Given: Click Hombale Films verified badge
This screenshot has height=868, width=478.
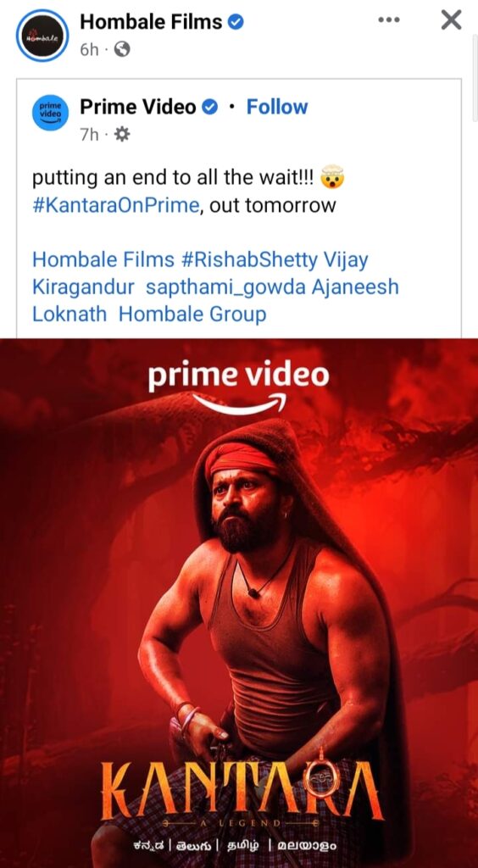Looking at the screenshot, I should pyautogui.click(x=236, y=22).
